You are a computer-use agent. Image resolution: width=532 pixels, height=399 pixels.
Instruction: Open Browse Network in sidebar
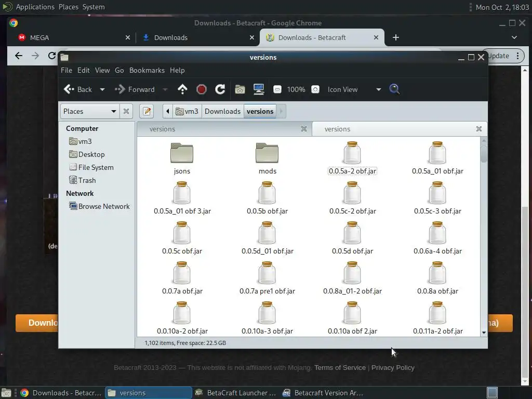(99, 206)
